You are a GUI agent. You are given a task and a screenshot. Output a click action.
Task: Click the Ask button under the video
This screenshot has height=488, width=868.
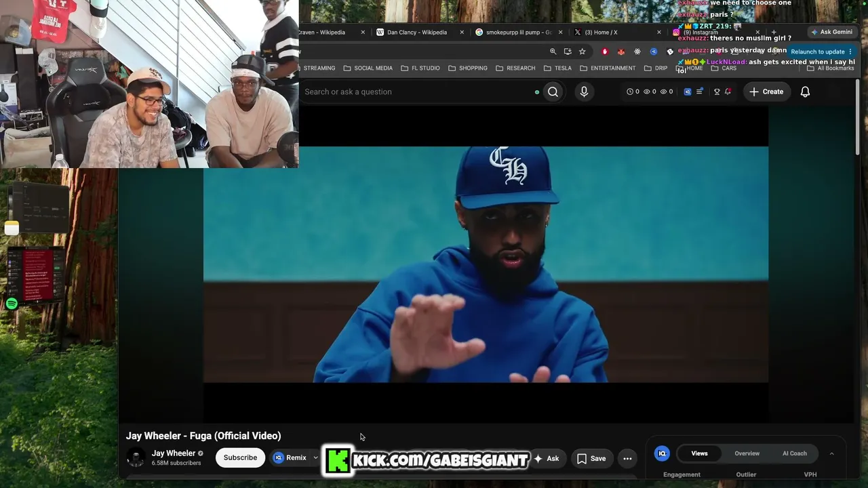547,459
